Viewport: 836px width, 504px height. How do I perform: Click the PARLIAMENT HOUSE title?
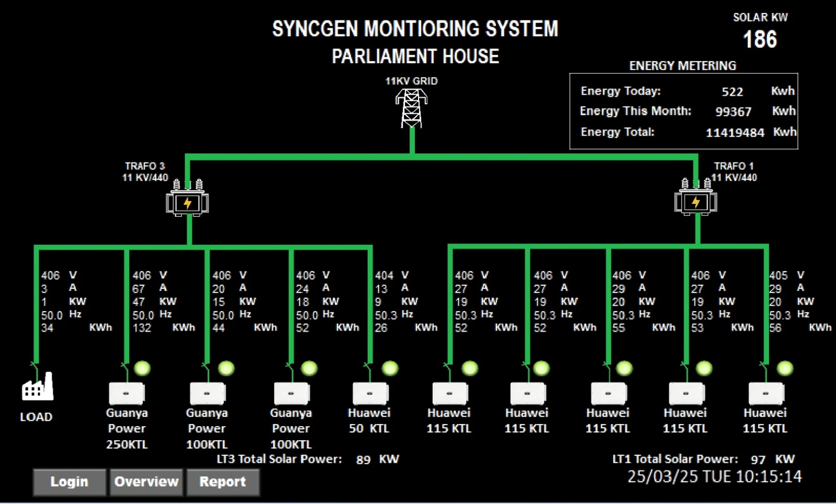(415, 56)
